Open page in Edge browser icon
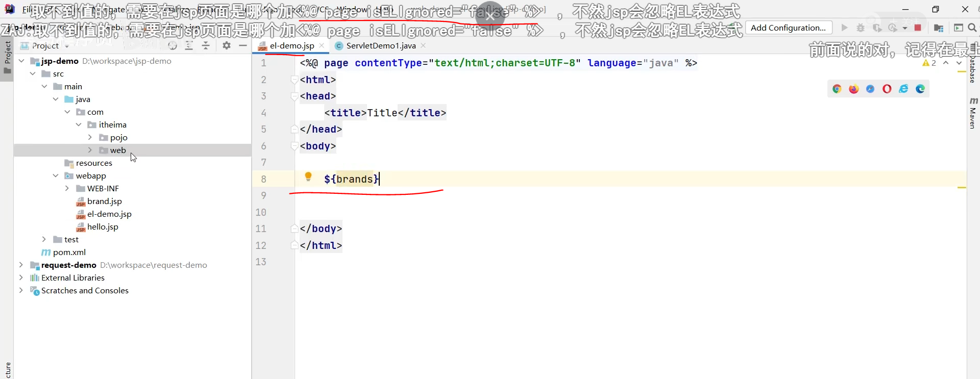 click(920, 89)
